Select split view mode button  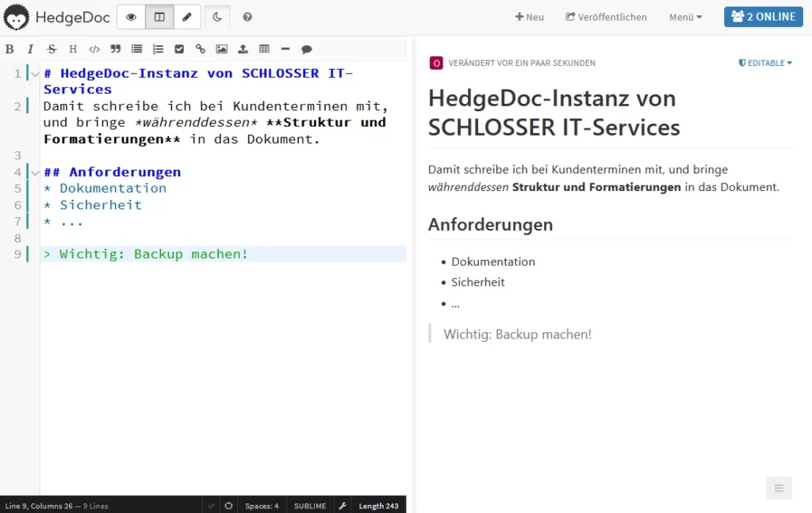click(159, 17)
